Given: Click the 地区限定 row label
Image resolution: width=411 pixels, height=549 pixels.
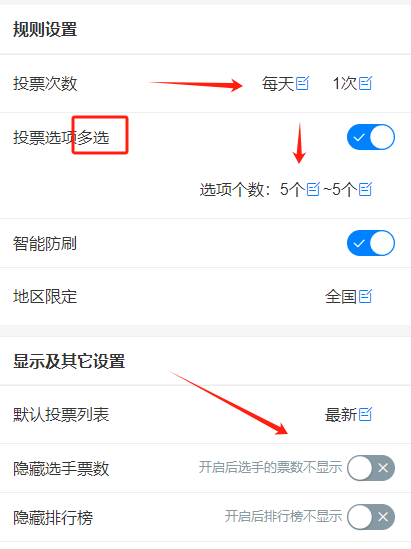Looking at the screenshot, I should [45, 297].
